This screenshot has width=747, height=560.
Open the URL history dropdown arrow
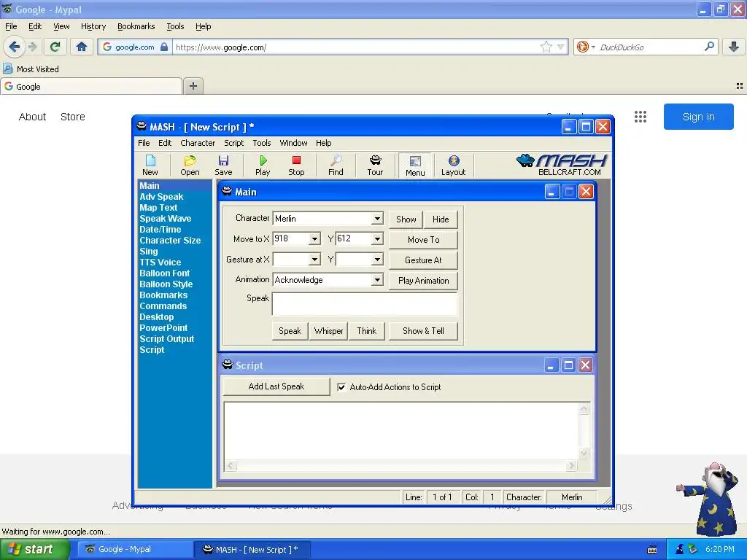click(x=561, y=47)
